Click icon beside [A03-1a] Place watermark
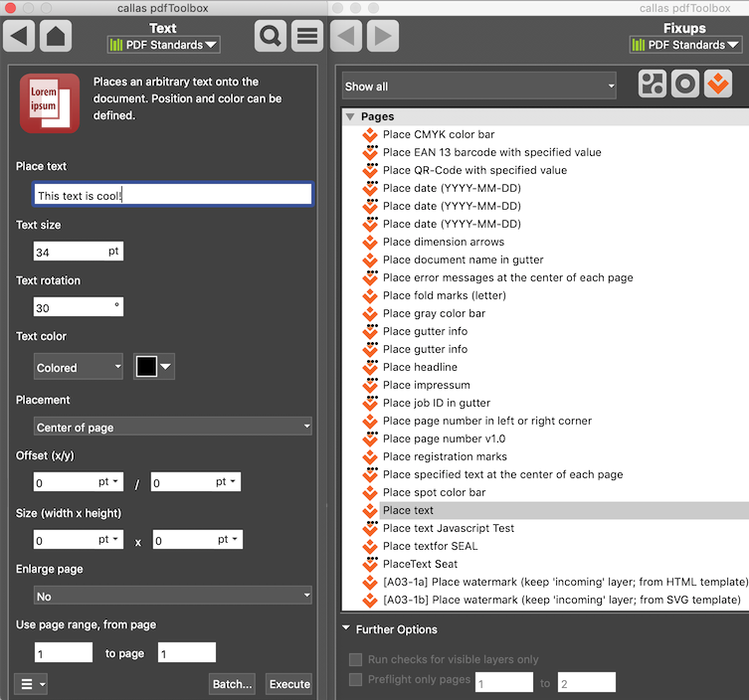This screenshot has width=749, height=700. (x=370, y=583)
